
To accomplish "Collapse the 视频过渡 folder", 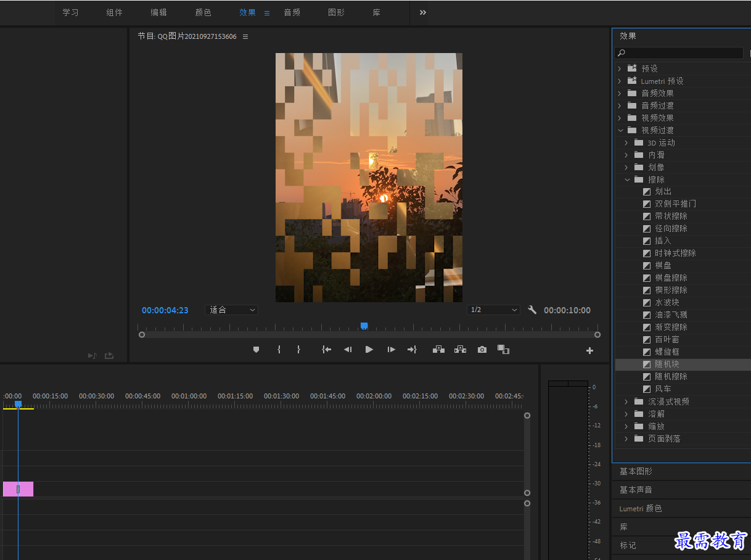I will click(620, 130).
